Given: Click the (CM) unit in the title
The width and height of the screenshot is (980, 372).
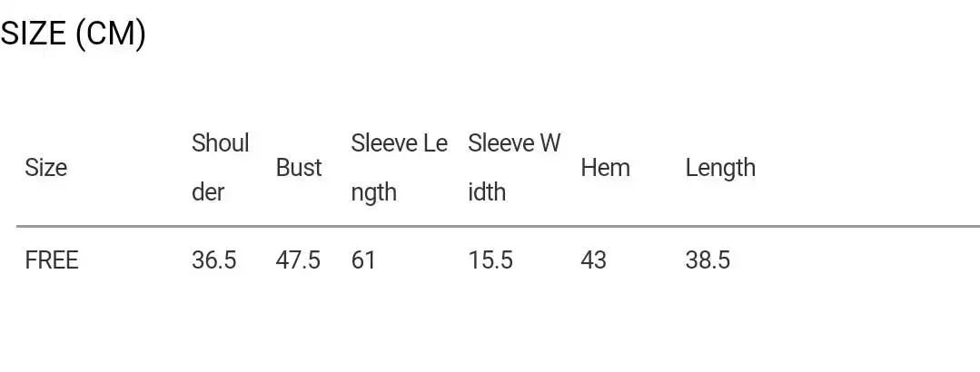Looking at the screenshot, I should pos(110,34).
